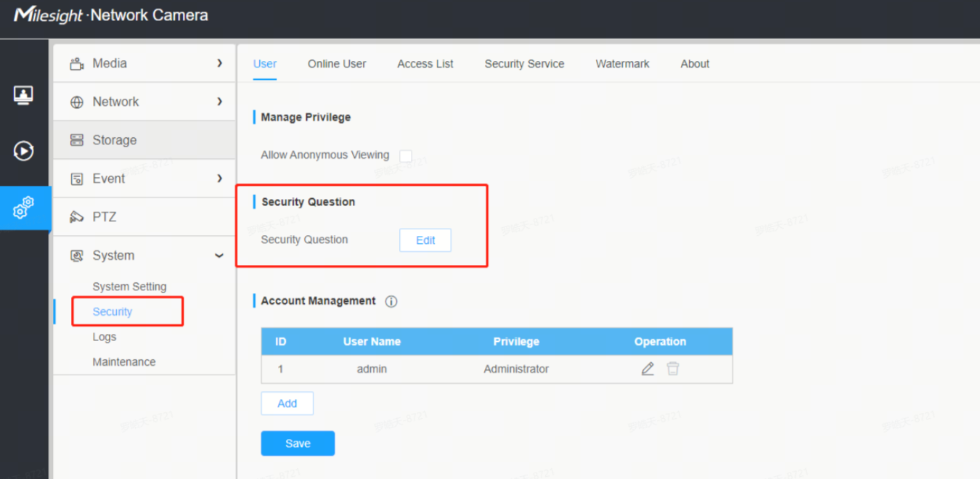Expand the Event menu chevron

219,179
